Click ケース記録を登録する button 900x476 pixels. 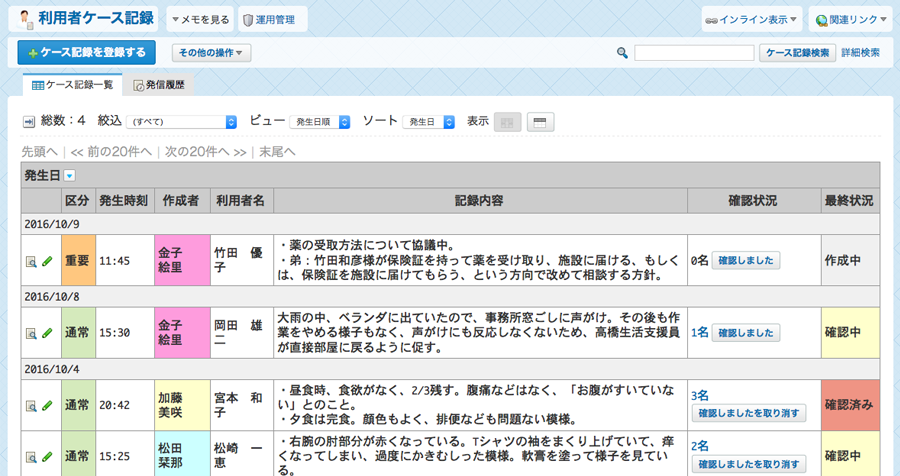(x=87, y=53)
